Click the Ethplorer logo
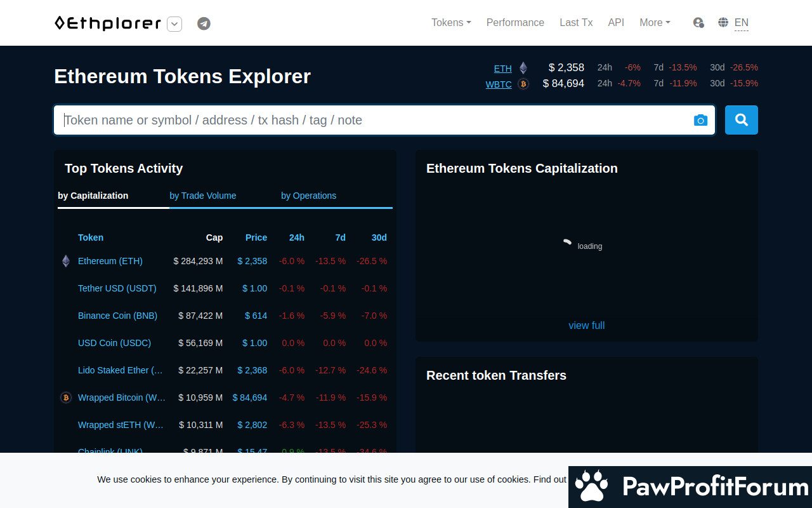The image size is (812, 508). pyautogui.click(x=108, y=23)
